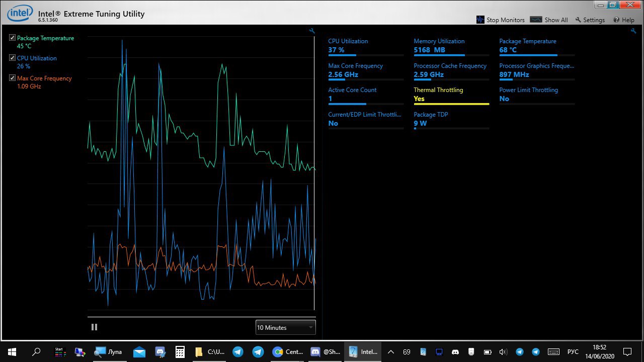Open Windows search from the taskbar
The width and height of the screenshot is (644, 362).
click(x=36, y=352)
